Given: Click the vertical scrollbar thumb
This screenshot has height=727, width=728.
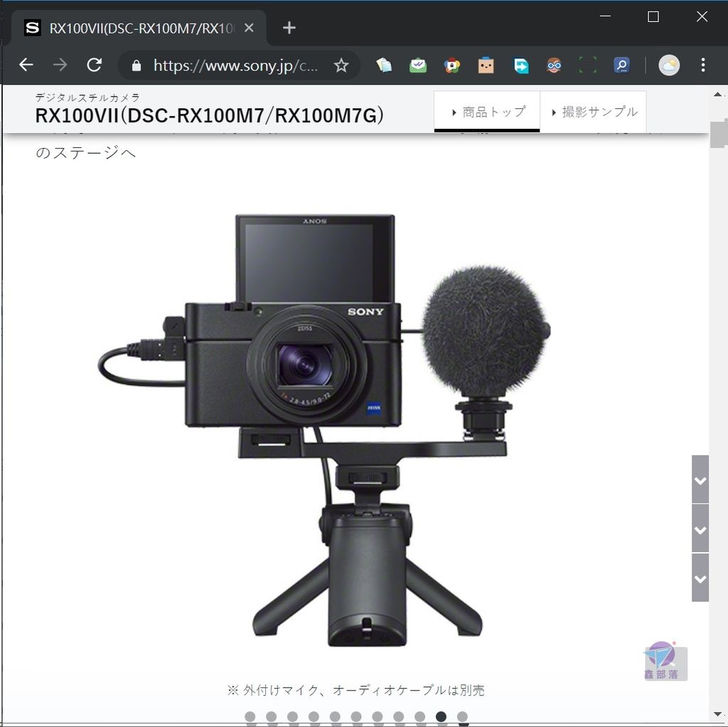Looking at the screenshot, I should tap(718, 134).
